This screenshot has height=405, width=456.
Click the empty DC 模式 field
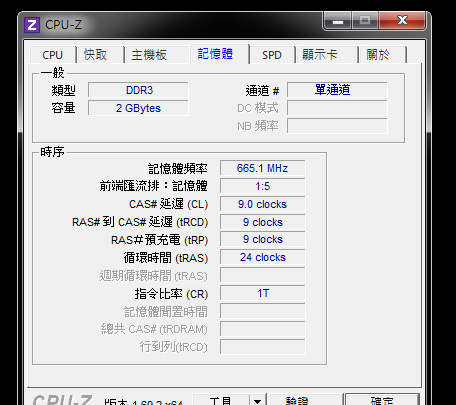click(x=337, y=108)
